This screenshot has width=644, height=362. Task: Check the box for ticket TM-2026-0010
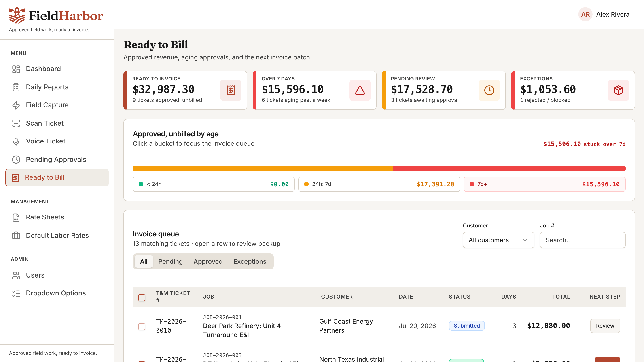pyautogui.click(x=142, y=326)
